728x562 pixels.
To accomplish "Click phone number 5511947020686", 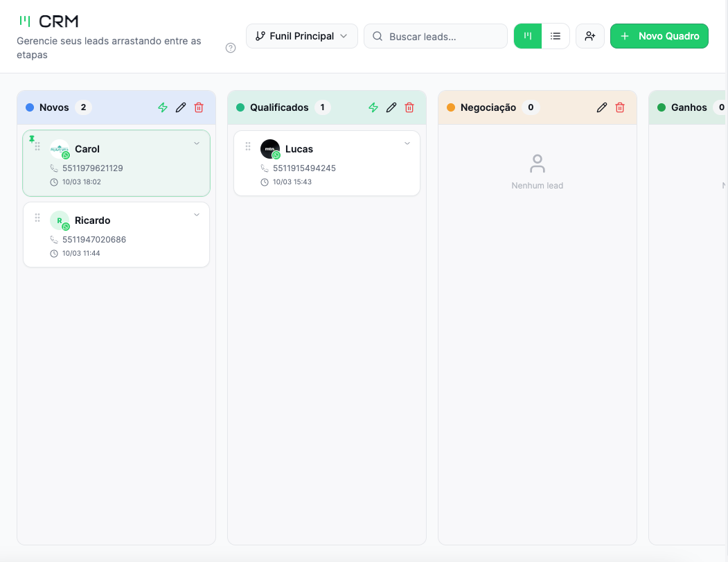I will click(94, 240).
